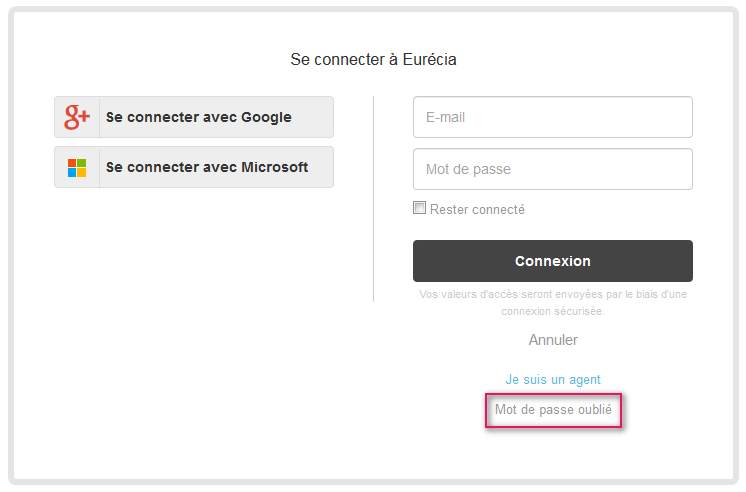
Task: Click the Rester connecté label text
Action: coord(477,209)
